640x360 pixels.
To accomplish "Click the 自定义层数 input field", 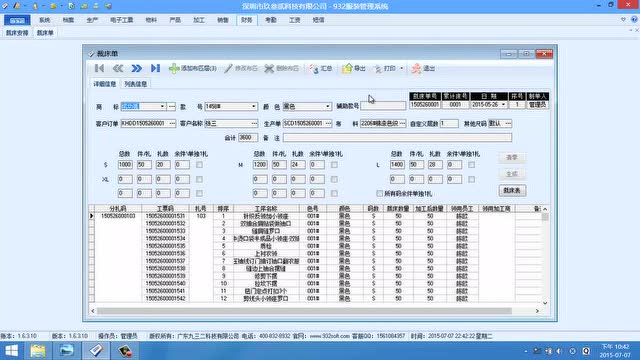I will pos(449,123).
